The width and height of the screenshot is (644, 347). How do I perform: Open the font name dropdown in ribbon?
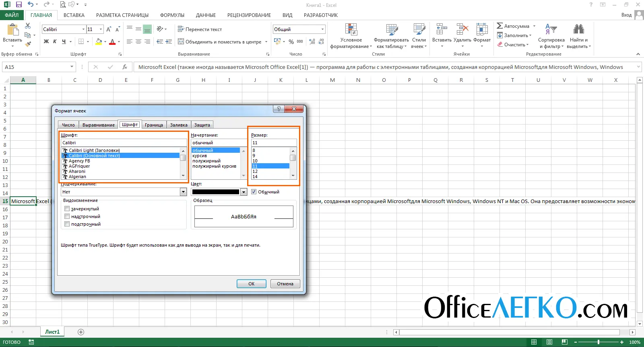coord(84,29)
